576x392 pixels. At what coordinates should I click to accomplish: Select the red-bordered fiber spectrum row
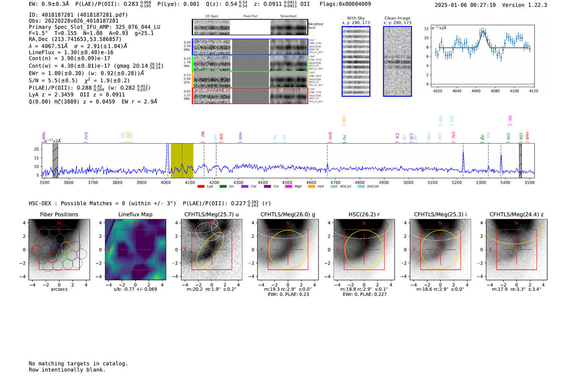click(250, 95)
